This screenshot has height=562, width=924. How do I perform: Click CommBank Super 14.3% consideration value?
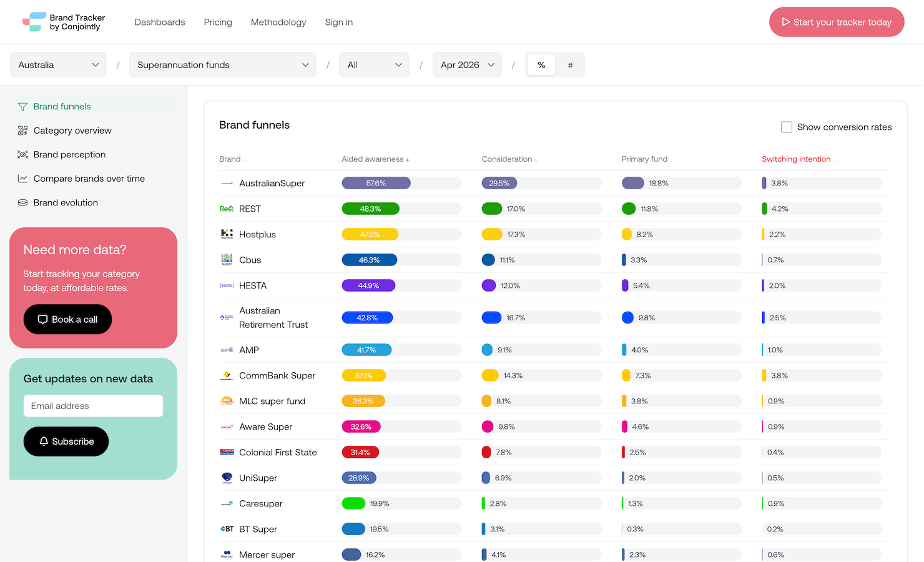[513, 375]
